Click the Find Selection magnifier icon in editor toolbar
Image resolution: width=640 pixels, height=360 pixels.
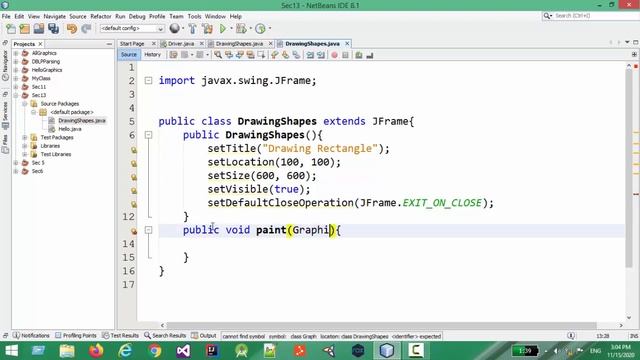[218, 55]
